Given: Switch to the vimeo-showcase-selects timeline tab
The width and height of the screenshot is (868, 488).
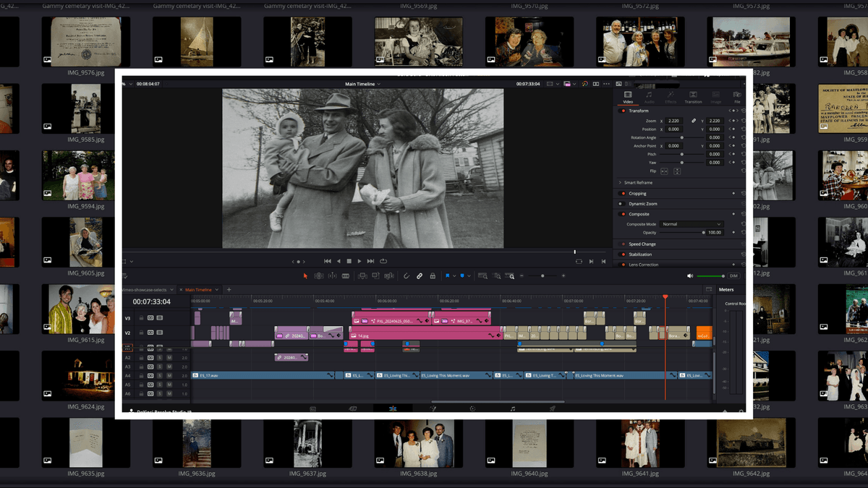Looking at the screenshot, I should [145, 290].
